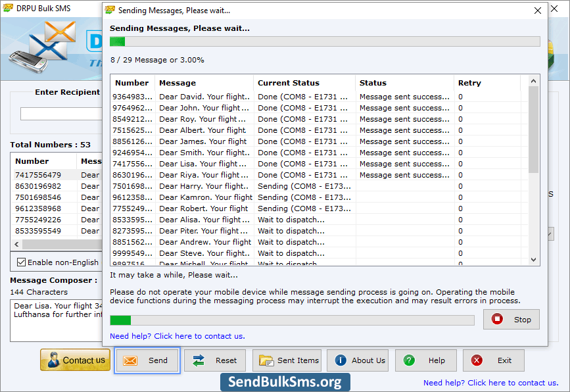Click the Message column header
Screen dimensions: 570x392
click(204, 83)
